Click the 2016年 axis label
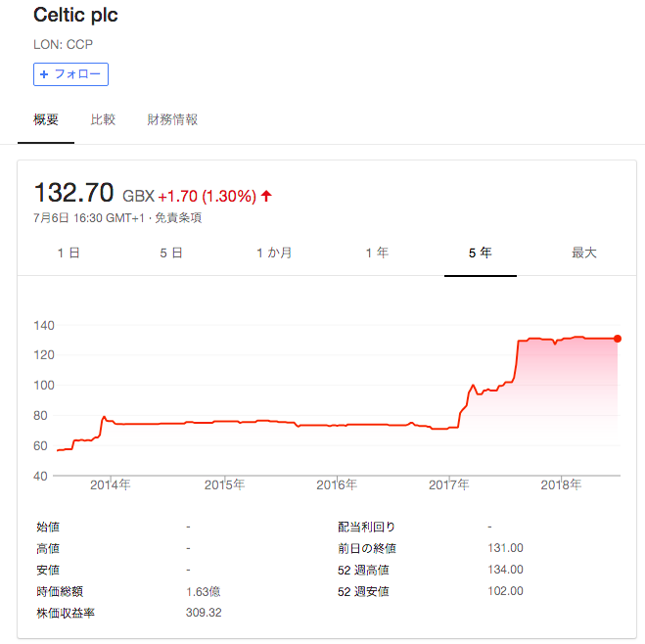 (337, 484)
